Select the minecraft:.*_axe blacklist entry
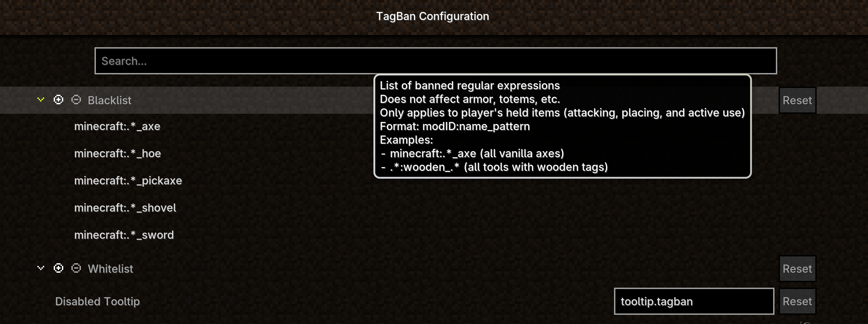Image resolution: width=868 pixels, height=324 pixels. pos(117,126)
